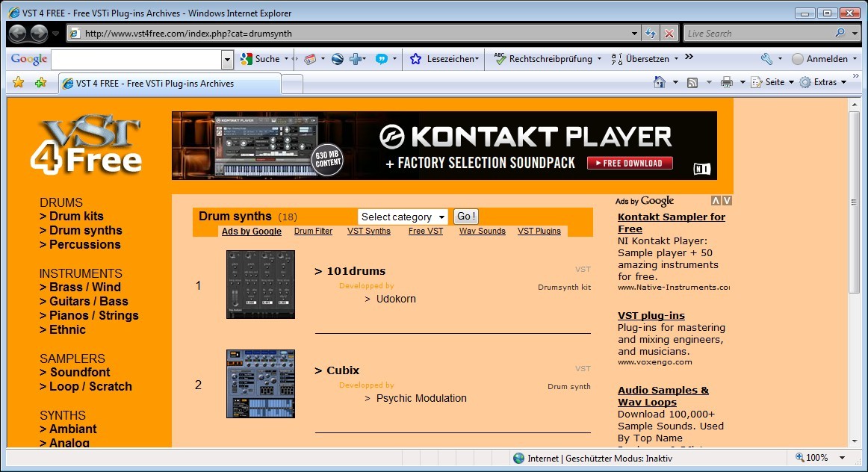Select the VST 4 FREE browser tab
The image size is (868, 472).
(x=170, y=84)
